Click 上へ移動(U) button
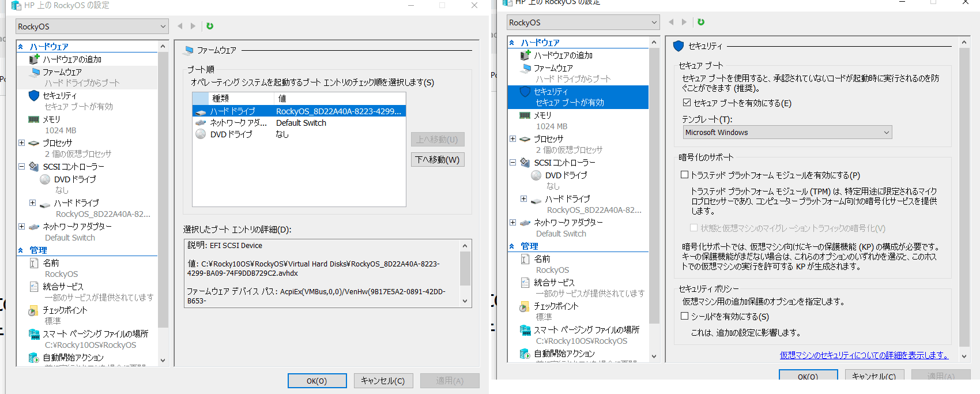980x394 pixels. tap(438, 140)
